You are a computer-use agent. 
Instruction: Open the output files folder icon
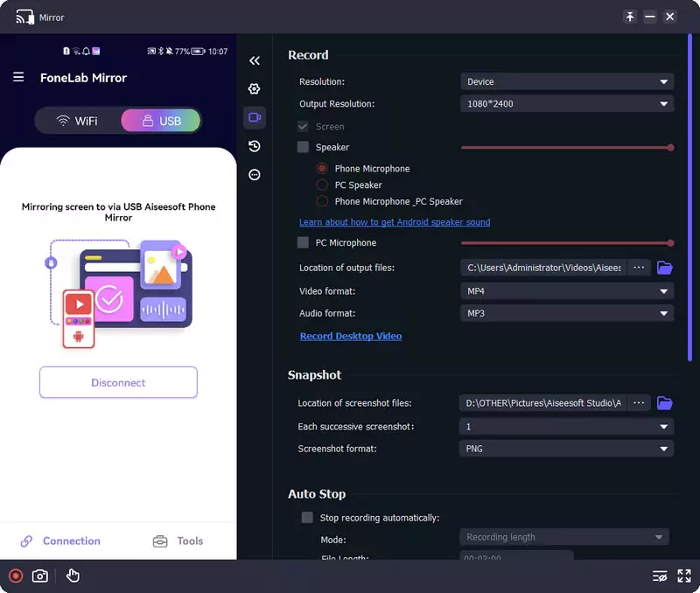(x=665, y=268)
